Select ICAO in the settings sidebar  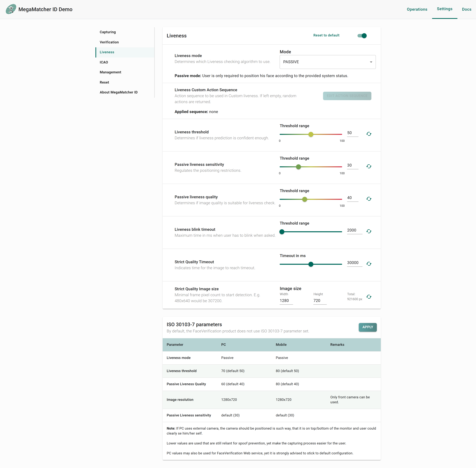click(x=125, y=62)
